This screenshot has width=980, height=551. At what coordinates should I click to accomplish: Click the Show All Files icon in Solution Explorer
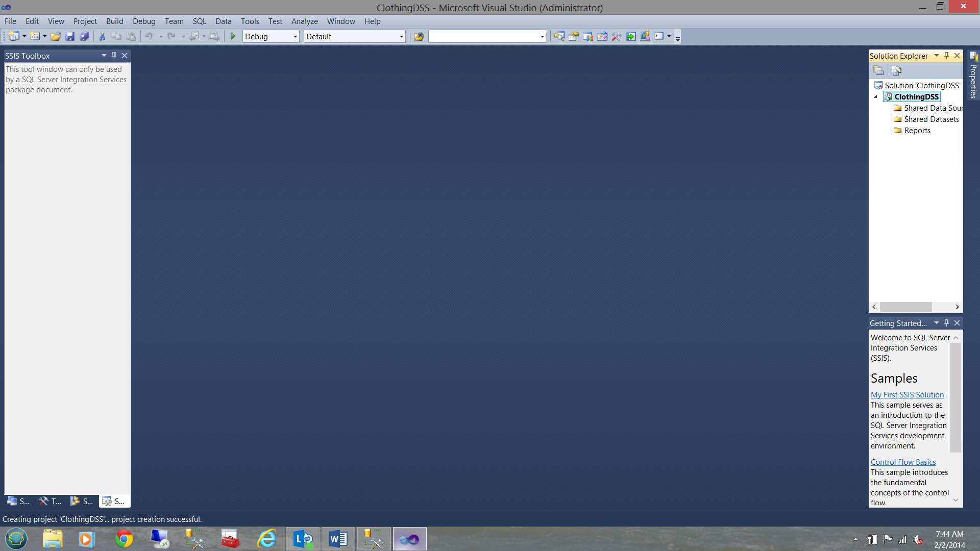click(896, 70)
